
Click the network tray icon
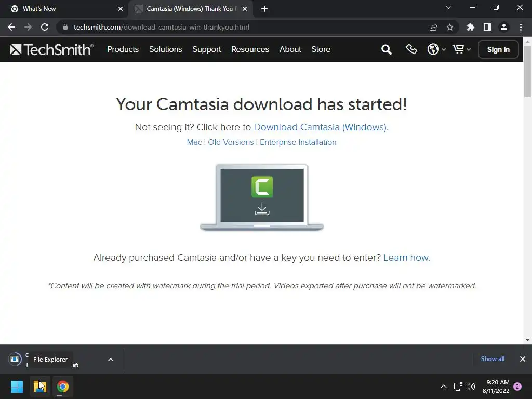pyautogui.click(x=458, y=387)
